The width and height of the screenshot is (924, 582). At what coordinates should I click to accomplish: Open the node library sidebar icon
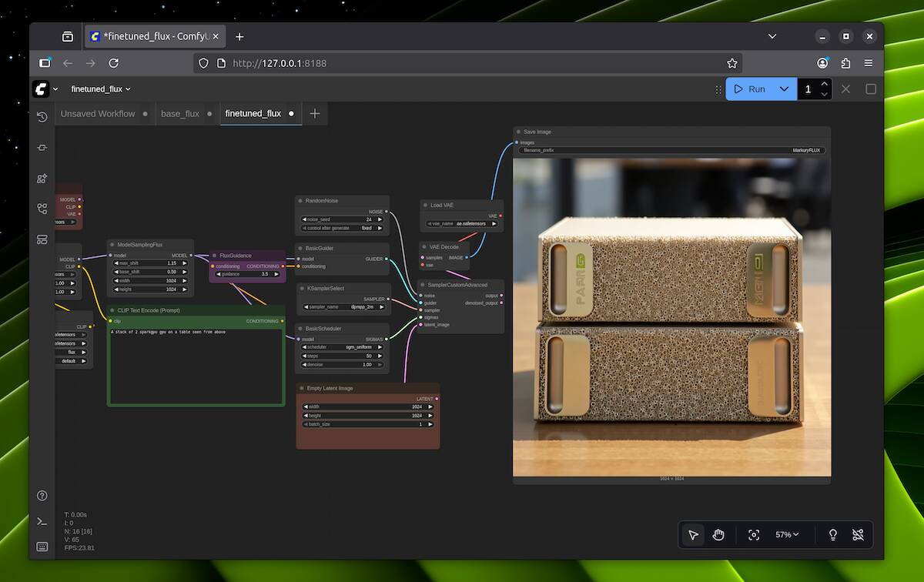click(x=42, y=148)
